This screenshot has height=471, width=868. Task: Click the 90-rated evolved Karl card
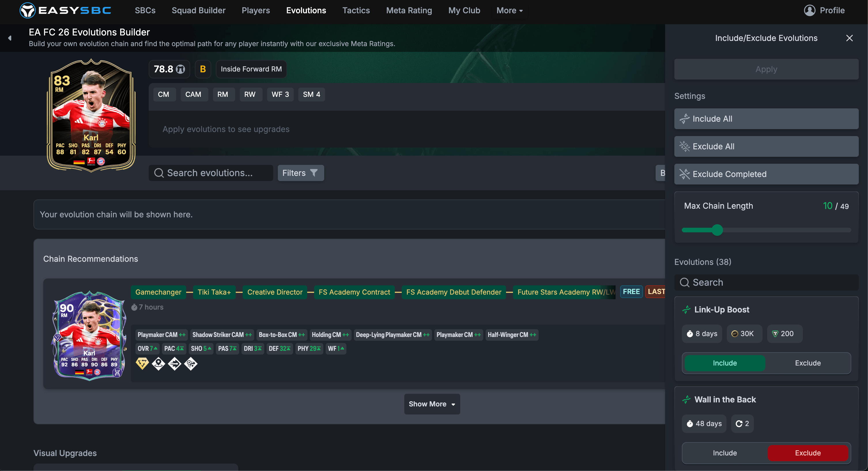pos(89,336)
